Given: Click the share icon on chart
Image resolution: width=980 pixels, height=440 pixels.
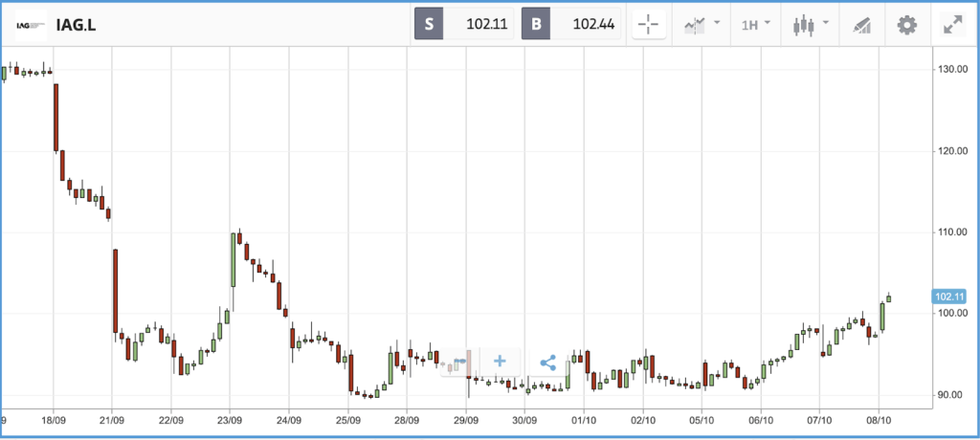Looking at the screenshot, I should click(x=547, y=362).
